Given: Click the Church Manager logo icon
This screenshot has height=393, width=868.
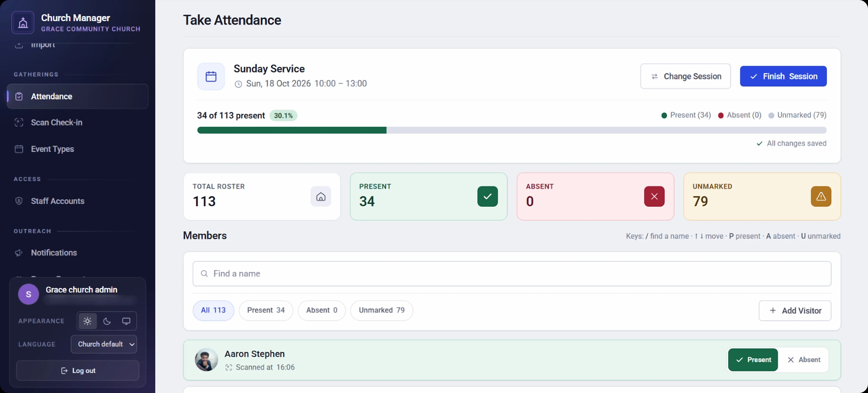Looking at the screenshot, I should 23,23.
